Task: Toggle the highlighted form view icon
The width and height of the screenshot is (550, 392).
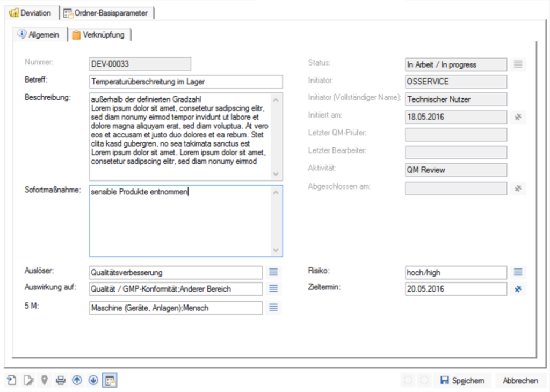Action: pos(110,381)
